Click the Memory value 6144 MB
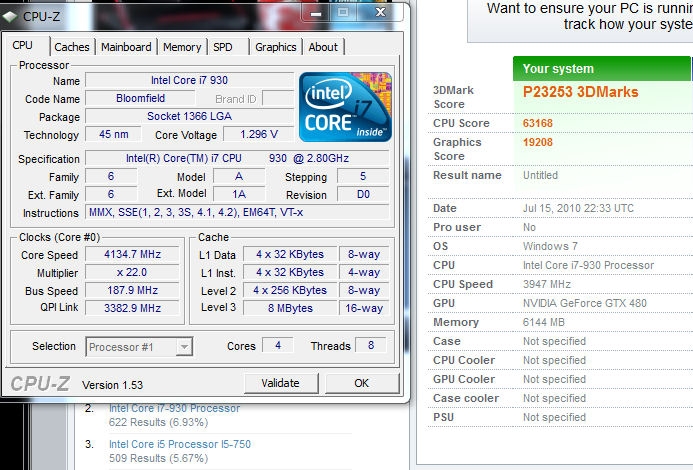 click(x=544, y=322)
